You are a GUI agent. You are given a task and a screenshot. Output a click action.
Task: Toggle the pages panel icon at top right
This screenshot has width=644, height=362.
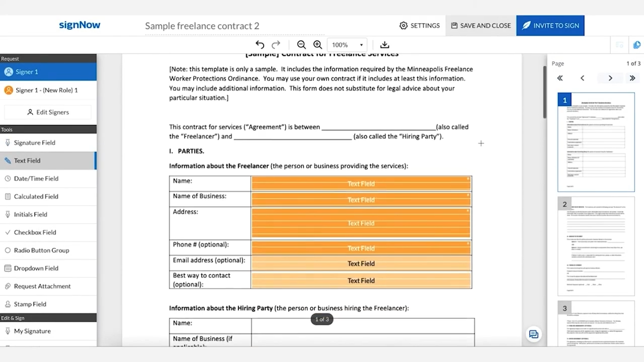pyautogui.click(x=636, y=45)
